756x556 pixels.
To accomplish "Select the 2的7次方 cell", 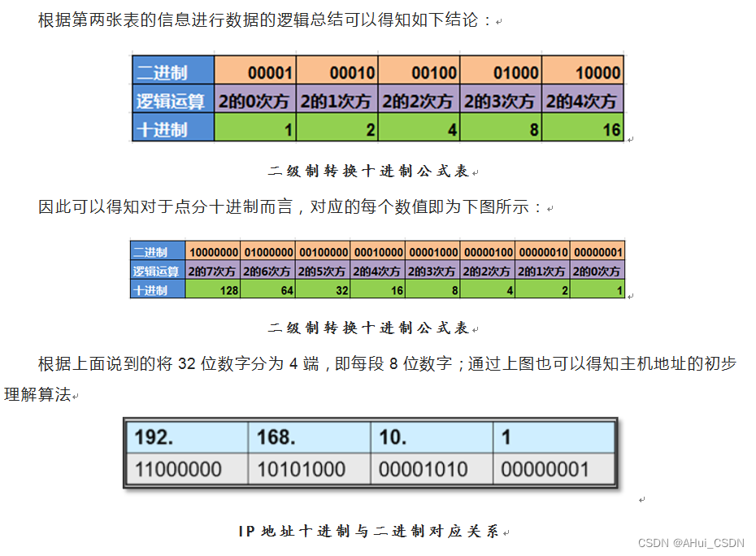I will tap(215, 271).
